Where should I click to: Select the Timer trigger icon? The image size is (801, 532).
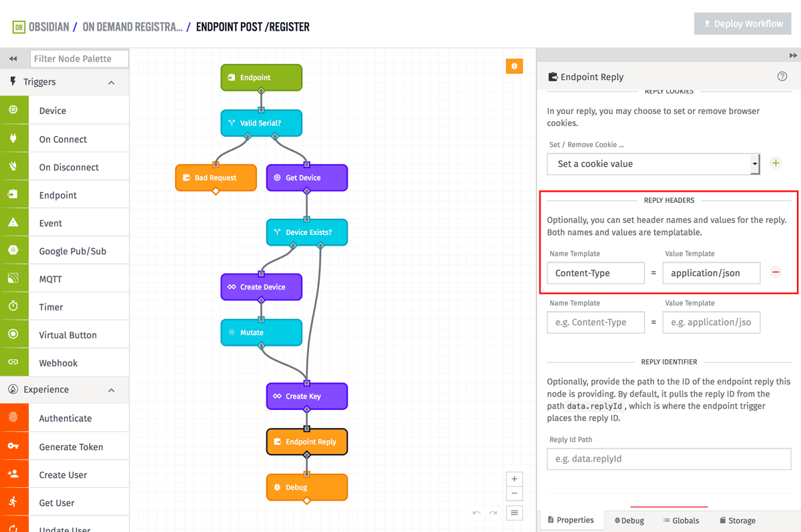[x=13, y=307]
